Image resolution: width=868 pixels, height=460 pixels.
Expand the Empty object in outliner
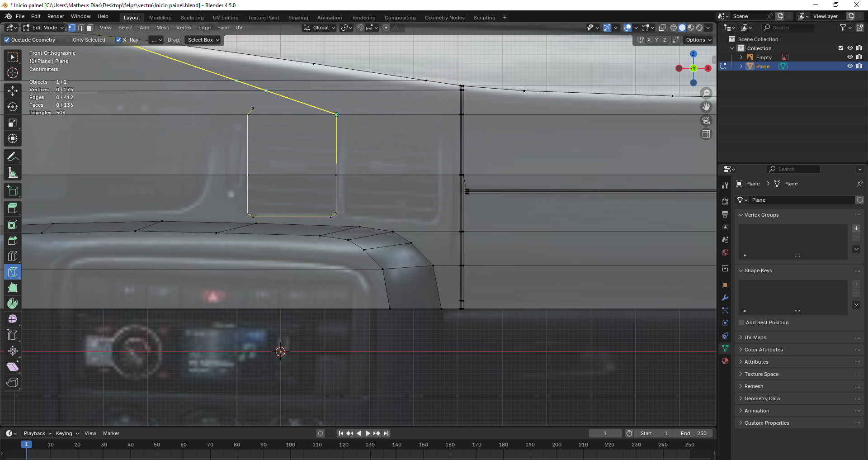[x=741, y=57]
